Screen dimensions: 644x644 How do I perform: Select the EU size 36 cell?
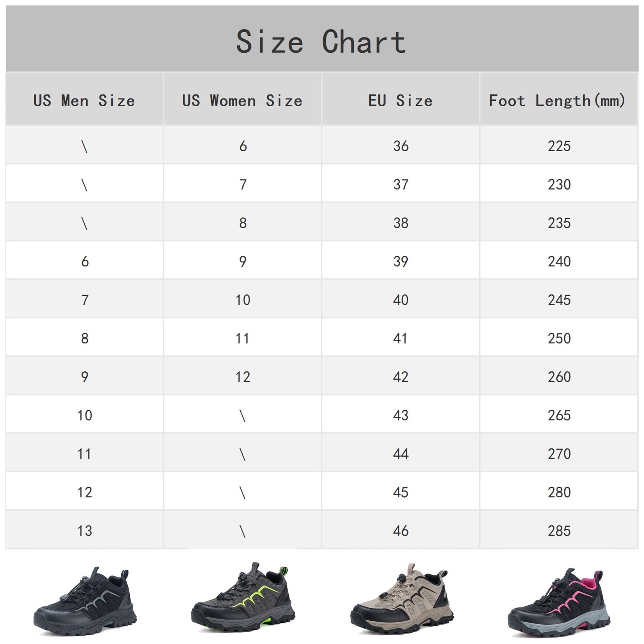401,145
